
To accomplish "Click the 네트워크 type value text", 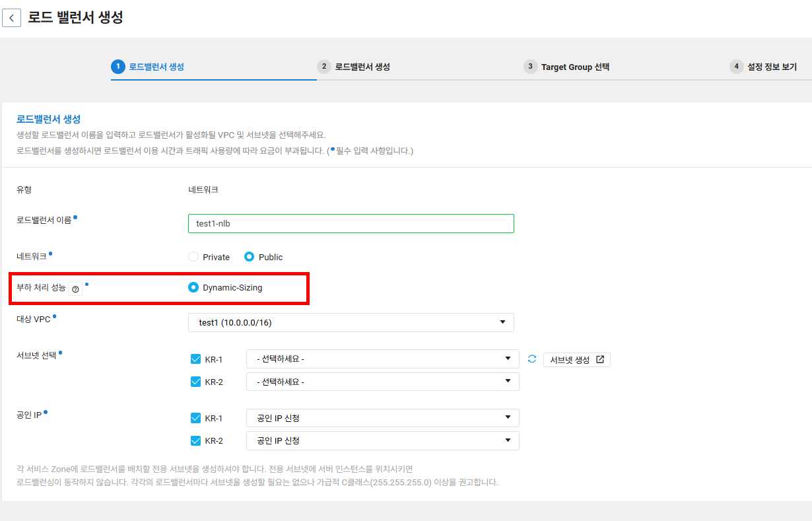I will point(203,190).
